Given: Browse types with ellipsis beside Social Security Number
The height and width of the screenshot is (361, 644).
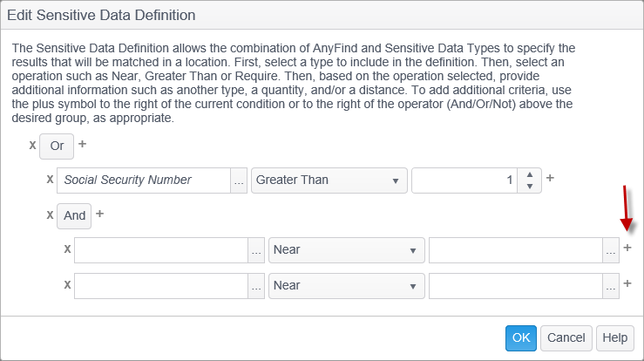Looking at the screenshot, I should [x=239, y=180].
